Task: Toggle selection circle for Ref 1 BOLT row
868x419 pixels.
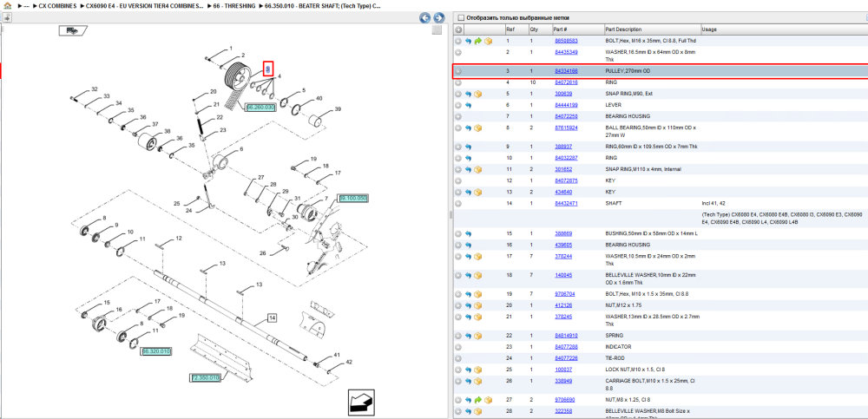Action: coord(458,41)
